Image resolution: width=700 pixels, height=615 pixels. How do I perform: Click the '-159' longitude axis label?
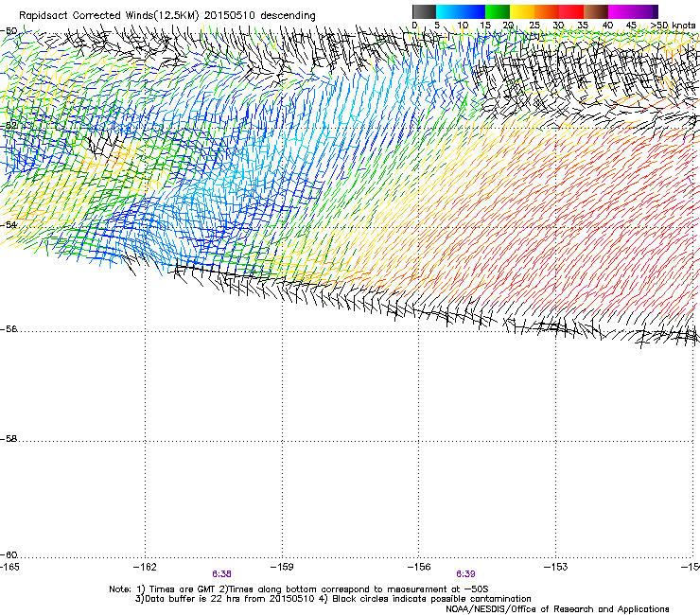(x=282, y=567)
